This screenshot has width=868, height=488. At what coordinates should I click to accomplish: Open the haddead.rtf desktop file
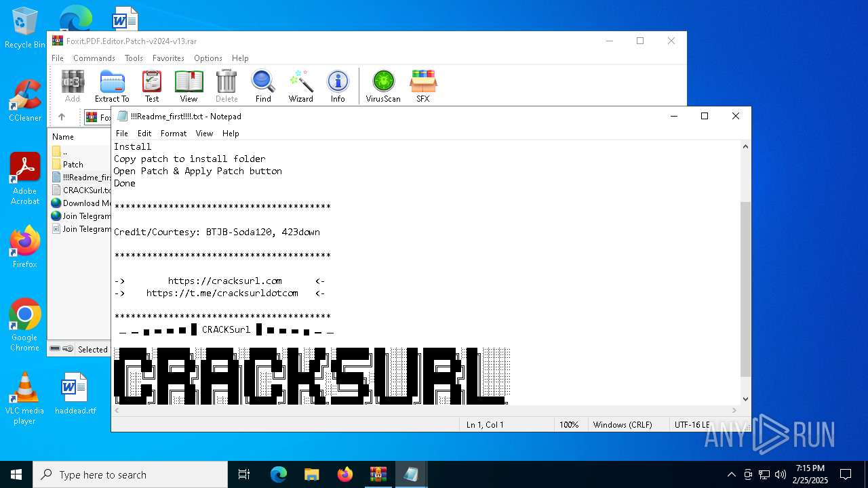coord(75,393)
